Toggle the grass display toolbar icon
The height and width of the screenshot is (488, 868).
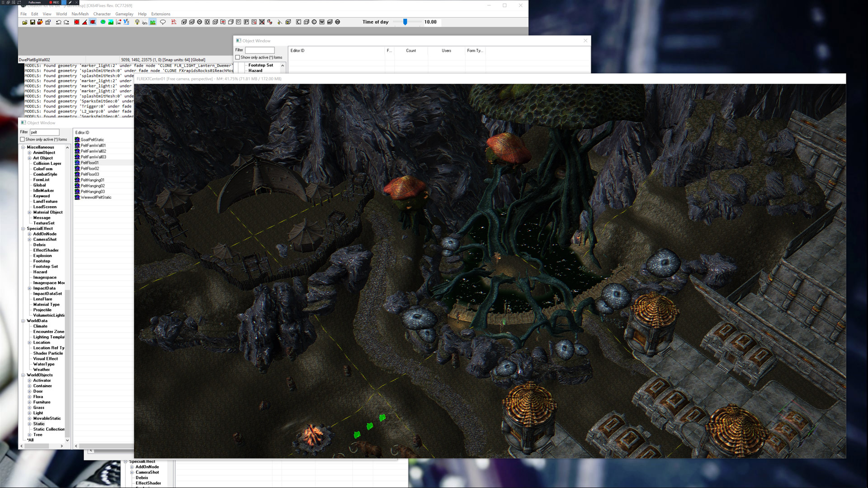click(x=153, y=22)
